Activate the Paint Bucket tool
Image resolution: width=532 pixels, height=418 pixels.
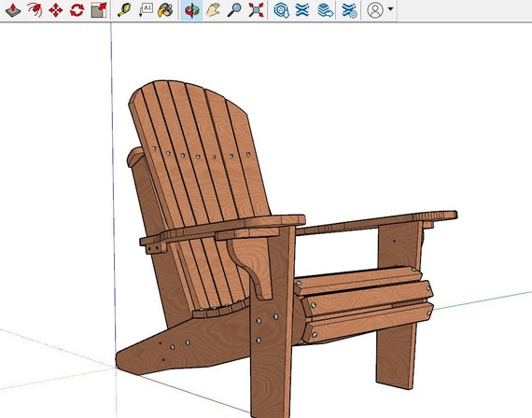click(166, 10)
